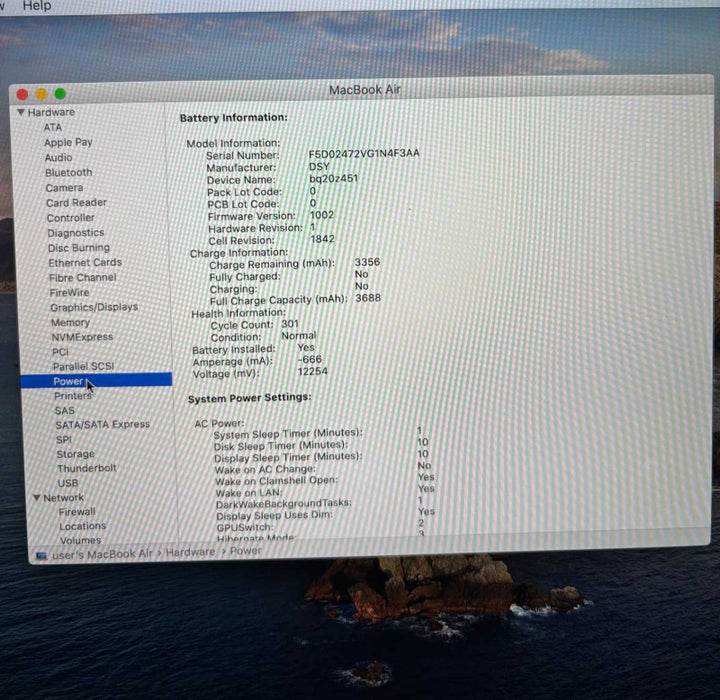Click the MacBook Air window title
Image resolution: width=720 pixels, height=700 pixels.
click(x=365, y=90)
